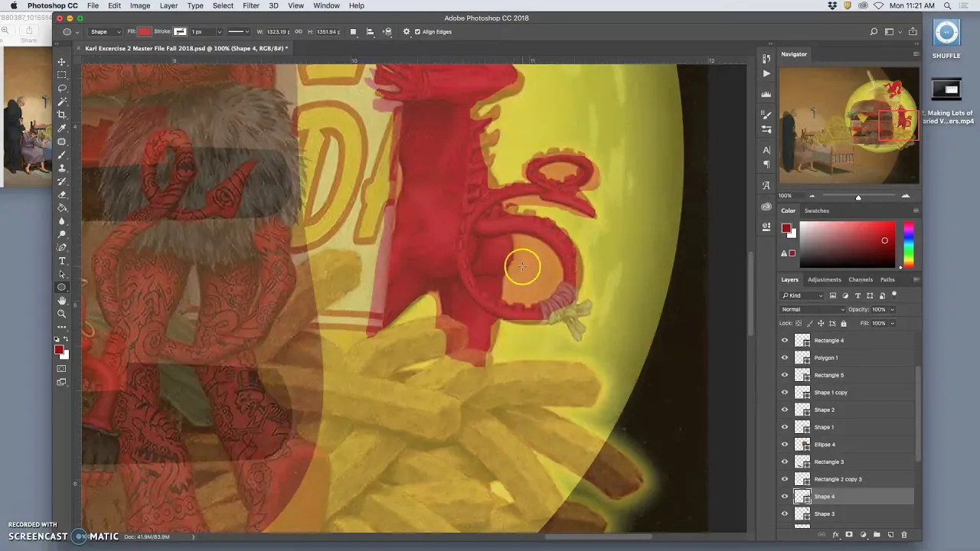Select the Rectangle 3 layer
Image resolution: width=980 pixels, height=551 pixels.
[846, 461]
